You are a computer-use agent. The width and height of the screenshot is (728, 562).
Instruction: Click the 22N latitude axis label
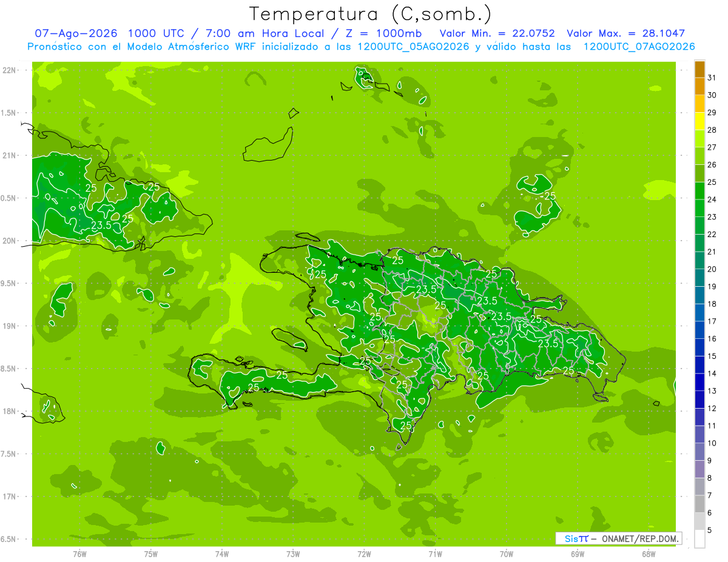10,70
